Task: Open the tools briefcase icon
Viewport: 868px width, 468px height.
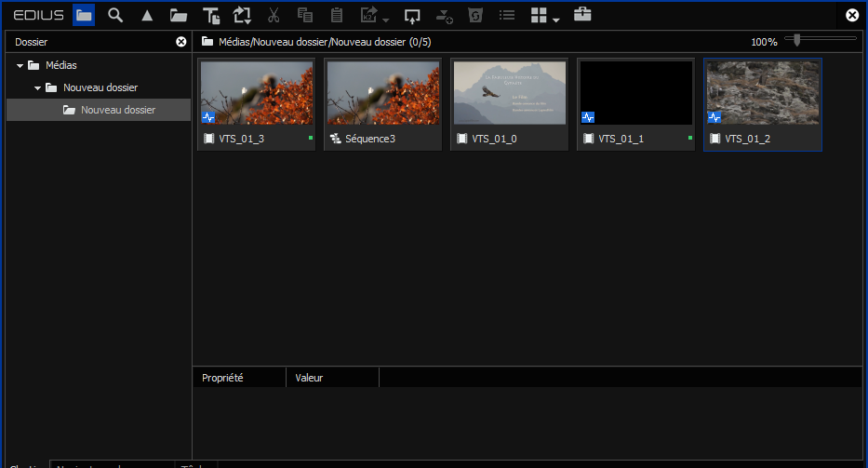Action: tap(582, 15)
